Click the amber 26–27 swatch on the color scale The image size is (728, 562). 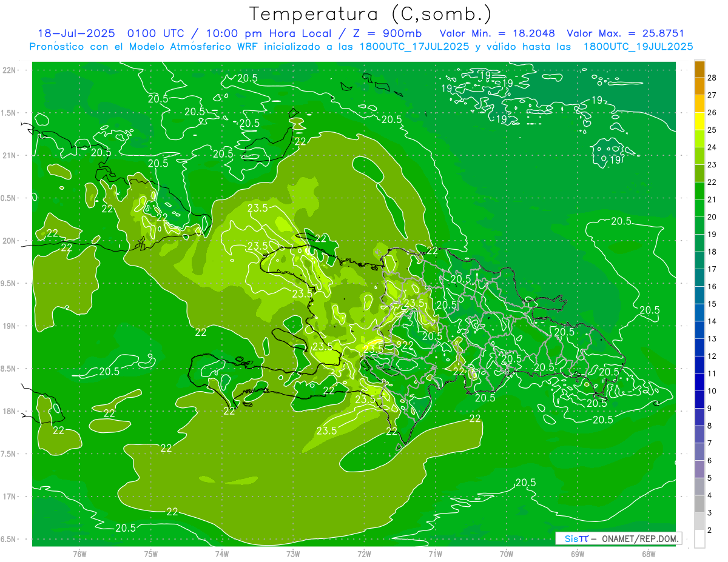click(x=699, y=104)
